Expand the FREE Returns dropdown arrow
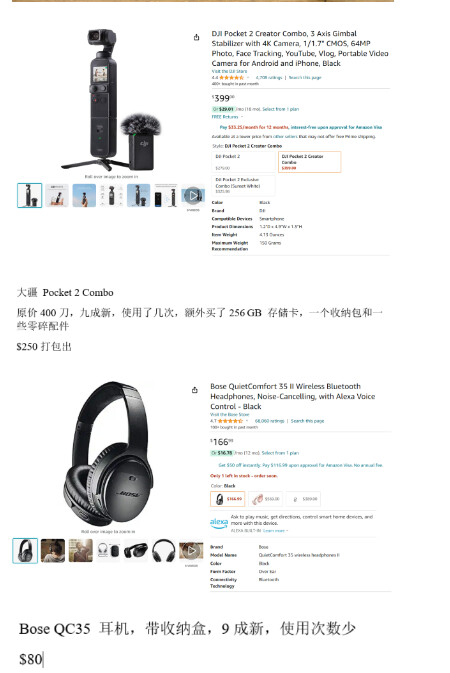450x673 pixels. click(242, 117)
